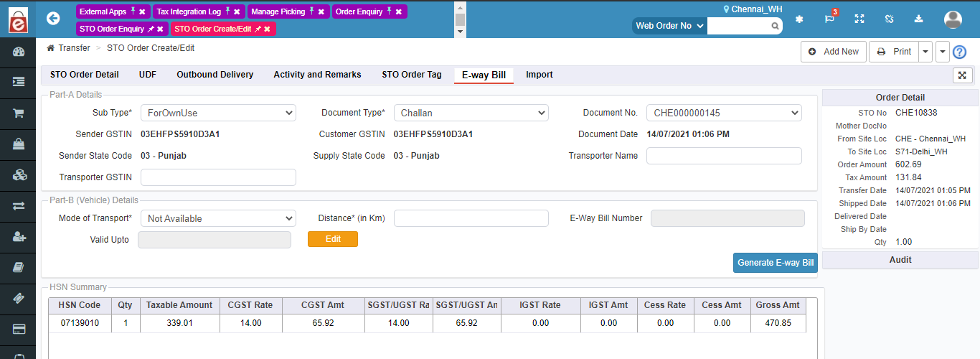Switch to Activity and Remarks tab
Screen dimensions: 980x359
click(x=317, y=75)
